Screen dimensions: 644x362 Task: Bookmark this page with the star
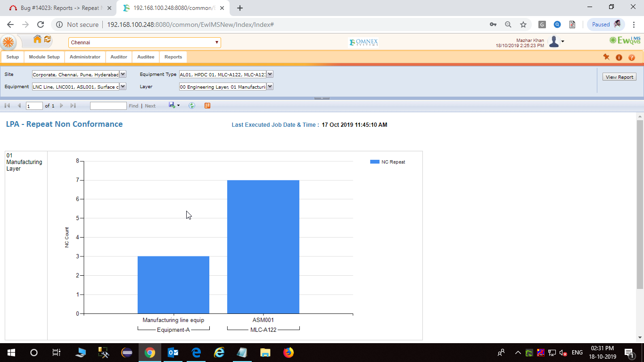[x=523, y=25]
